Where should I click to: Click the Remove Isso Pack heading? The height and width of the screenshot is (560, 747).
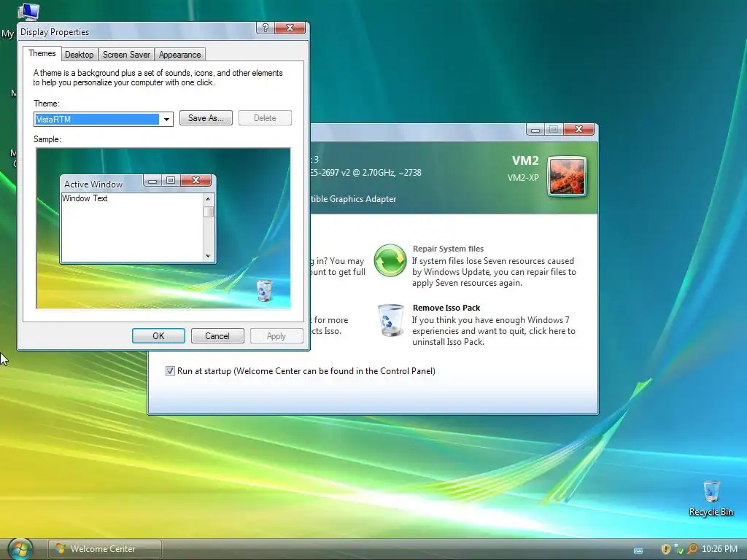[446, 308]
